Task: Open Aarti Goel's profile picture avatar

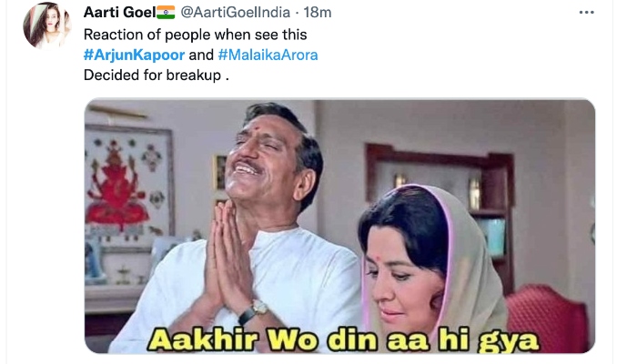Action: tap(46, 25)
